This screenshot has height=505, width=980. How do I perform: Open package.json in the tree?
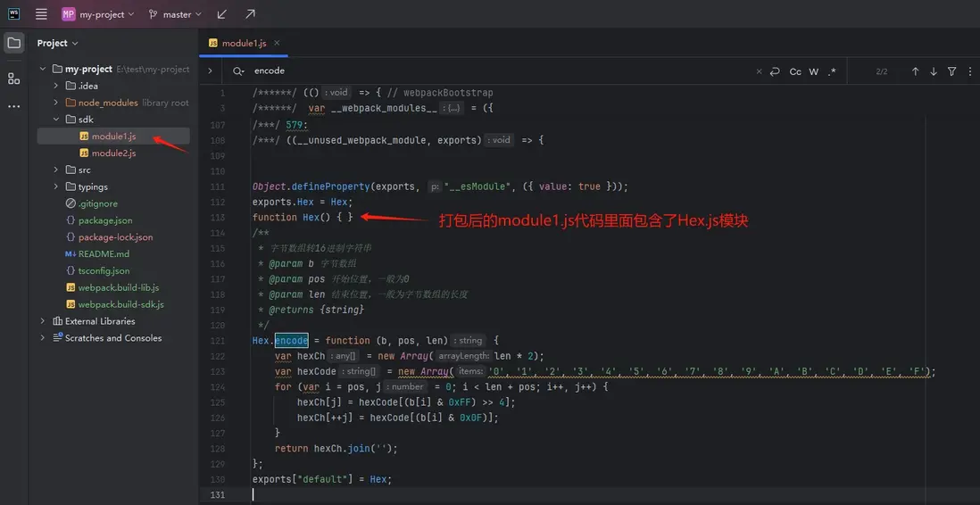99,220
